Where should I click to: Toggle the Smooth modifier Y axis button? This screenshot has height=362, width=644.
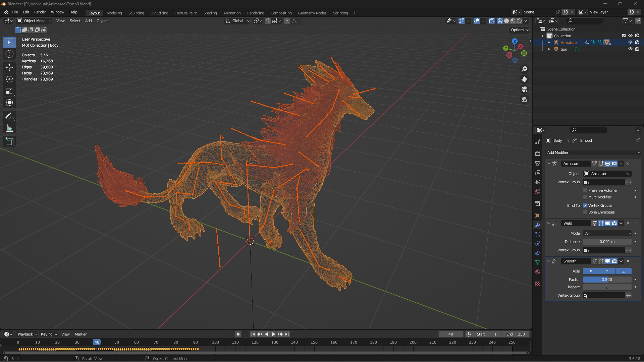(607, 271)
